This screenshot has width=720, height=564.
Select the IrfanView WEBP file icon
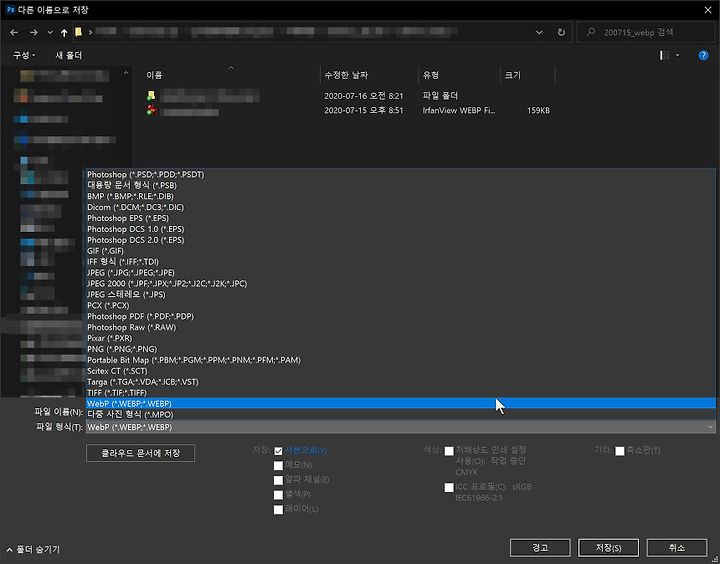152,110
